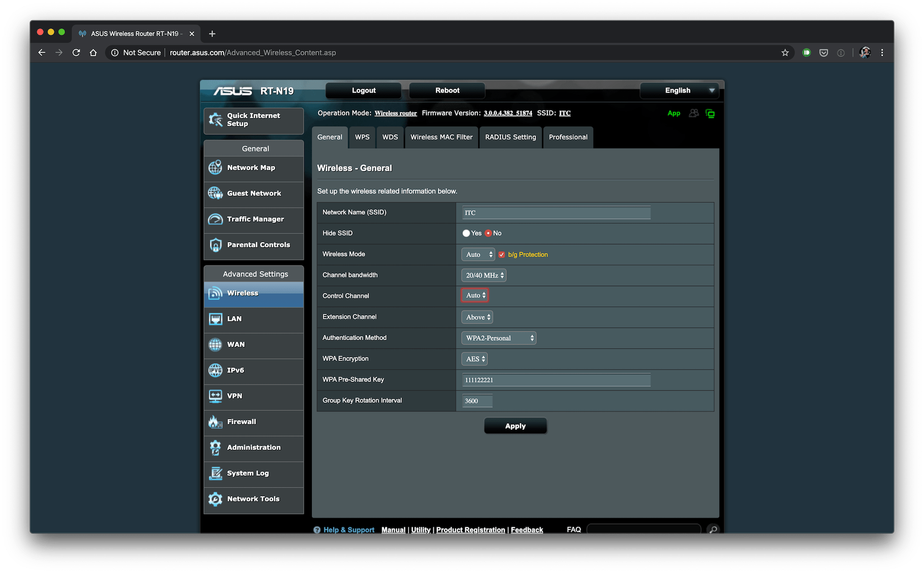
Task: Open the Channel bandwidth dropdown
Action: (484, 275)
